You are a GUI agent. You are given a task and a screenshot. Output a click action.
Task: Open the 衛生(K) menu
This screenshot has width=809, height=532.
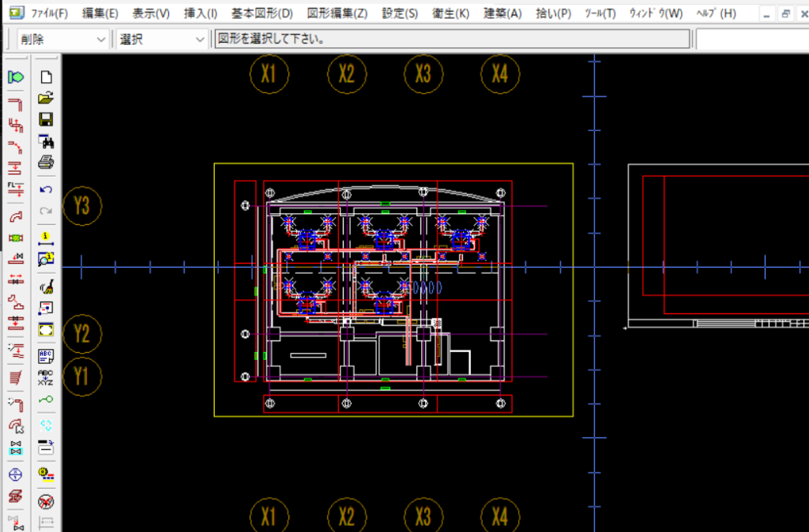click(x=450, y=13)
